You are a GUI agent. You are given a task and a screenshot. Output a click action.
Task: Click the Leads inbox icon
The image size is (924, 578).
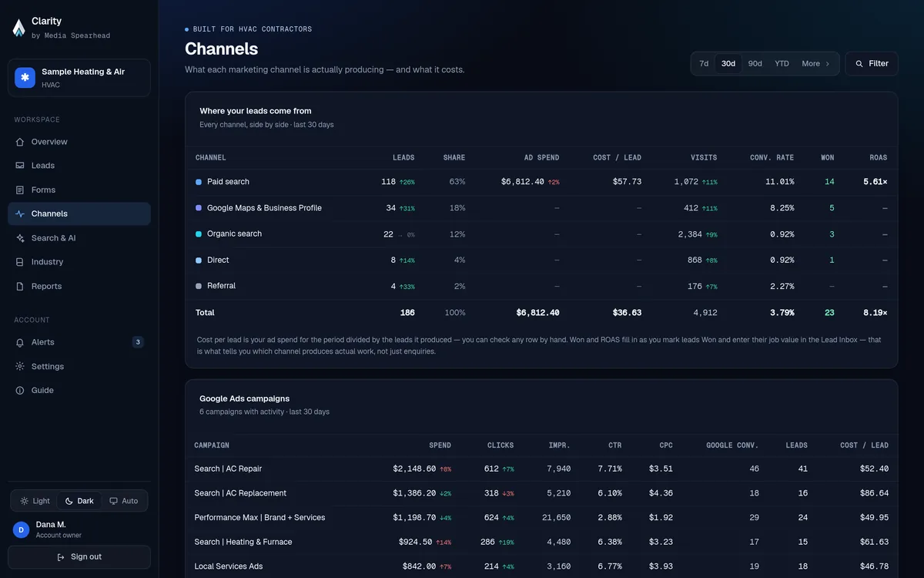click(x=20, y=166)
